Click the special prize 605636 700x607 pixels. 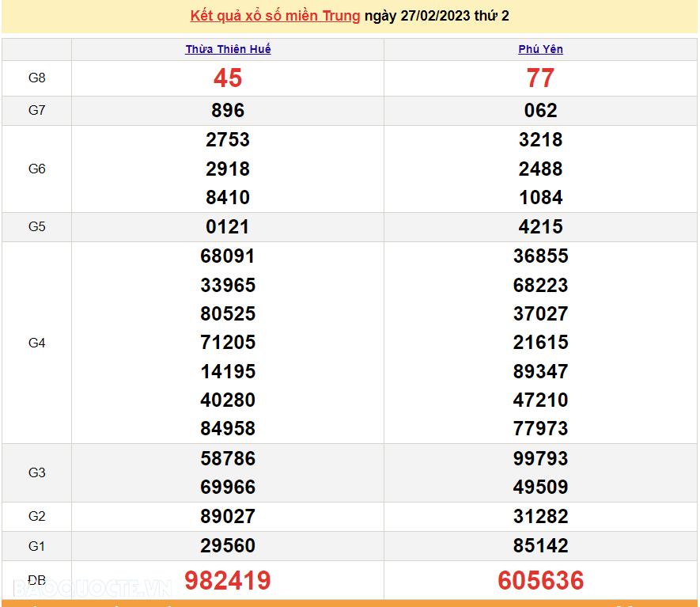click(x=540, y=579)
